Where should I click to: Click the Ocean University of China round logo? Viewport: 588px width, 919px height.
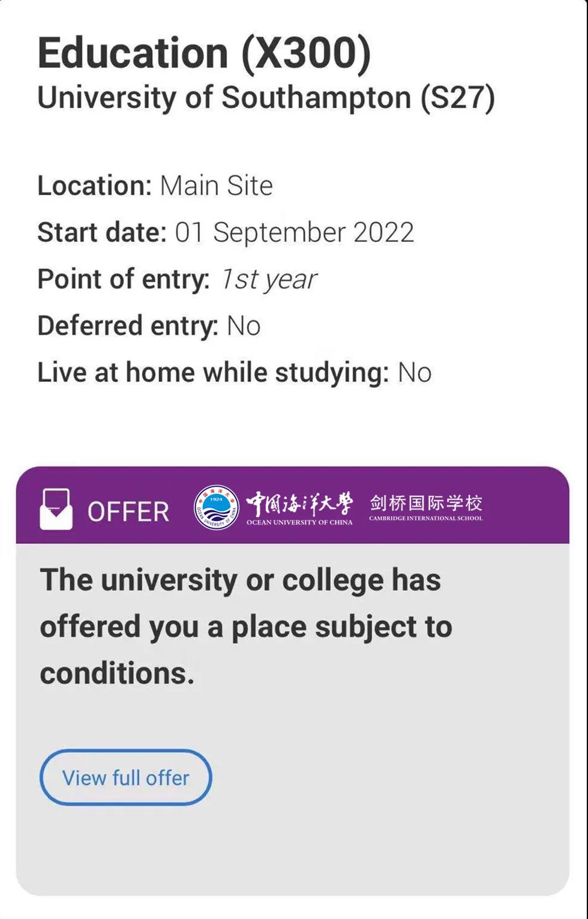tap(217, 508)
